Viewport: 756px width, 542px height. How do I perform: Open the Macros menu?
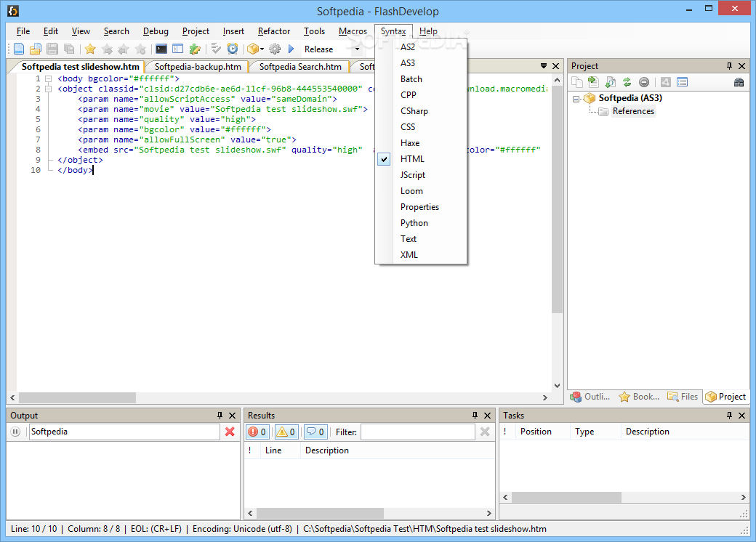(x=353, y=31)
